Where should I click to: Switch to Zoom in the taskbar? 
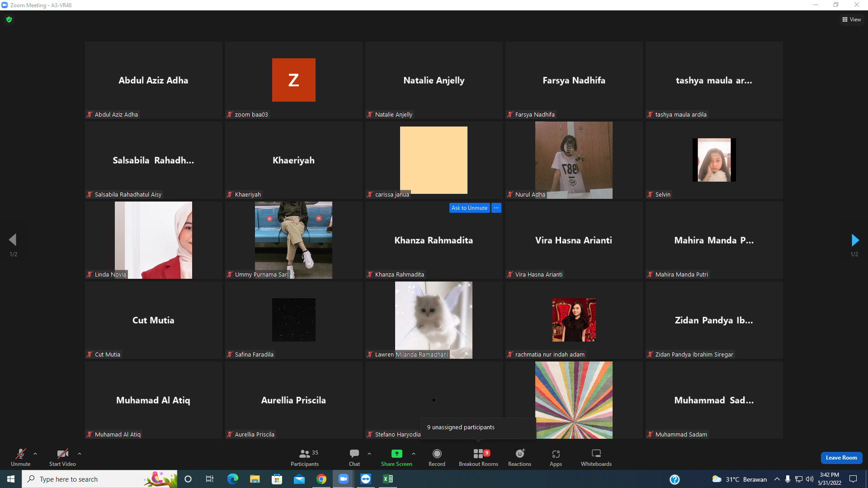point(344,479)
